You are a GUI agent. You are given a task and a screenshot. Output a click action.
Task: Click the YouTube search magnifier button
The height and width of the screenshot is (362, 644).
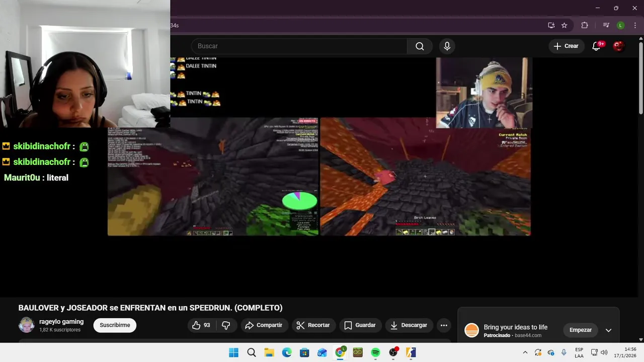420,46
